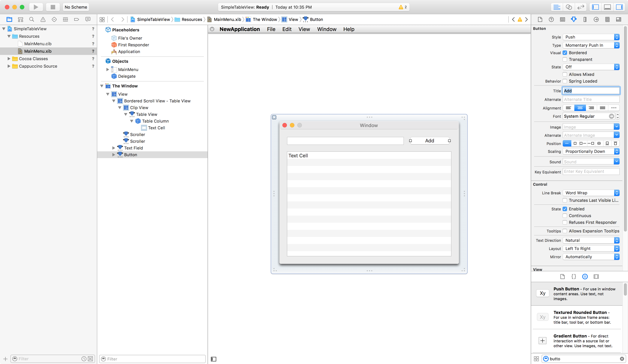628x364 pixels.
Task: Open the Issue navigator warning icon
Action: point(43,19)
